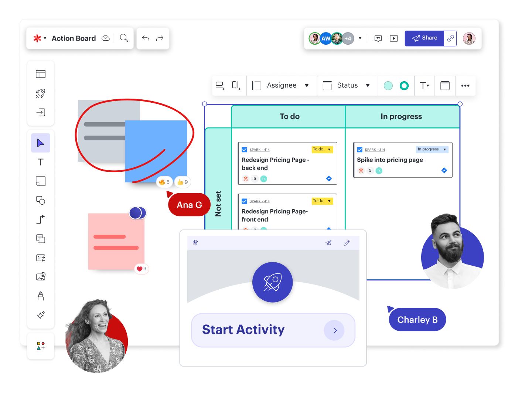Activate the pen/marker drawing tool
The height and width of the screenshot is (399, 532).
click(41, 296)
